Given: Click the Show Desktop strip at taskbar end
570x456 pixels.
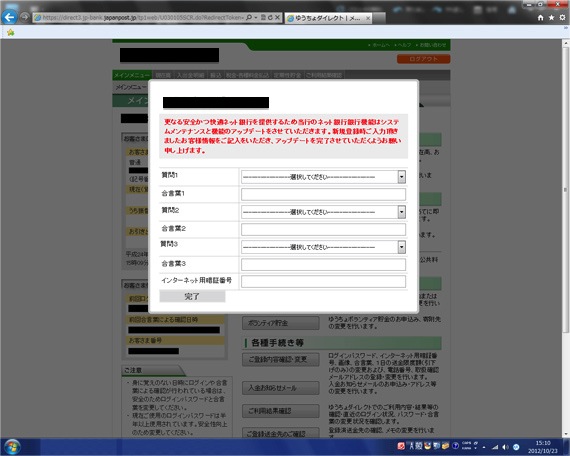Looking at the screenshot, I should pos(566,447).
